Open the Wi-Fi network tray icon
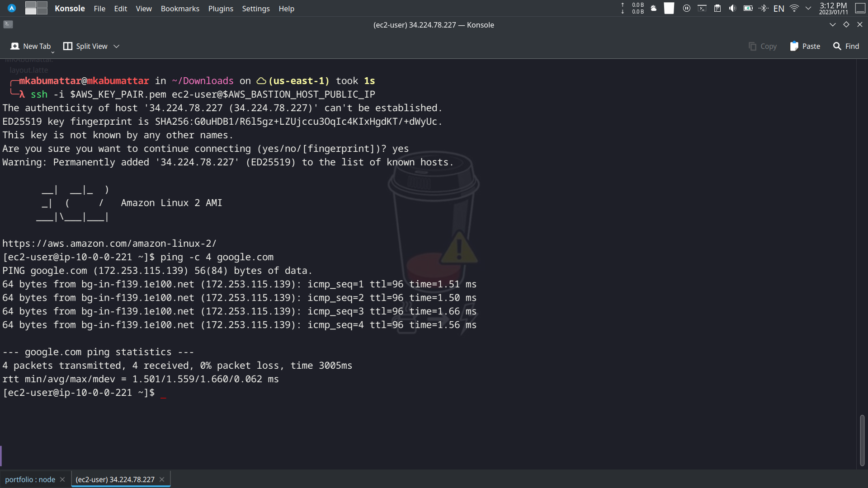This screenshot has height=488, width=868. [794, 8]
